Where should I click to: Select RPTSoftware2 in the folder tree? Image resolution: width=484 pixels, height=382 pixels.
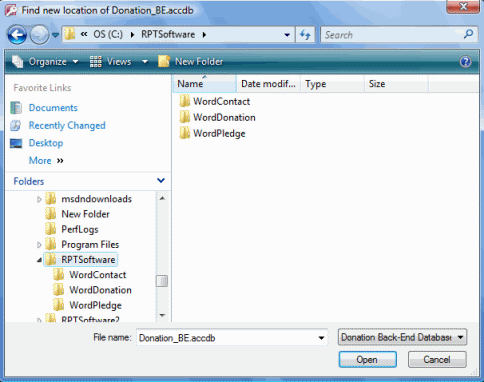tap(90, 319)
